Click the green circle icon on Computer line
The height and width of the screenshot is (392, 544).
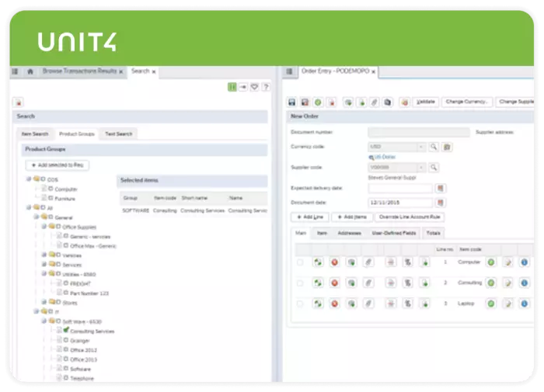pyautogui.click(x=491, y=262)
